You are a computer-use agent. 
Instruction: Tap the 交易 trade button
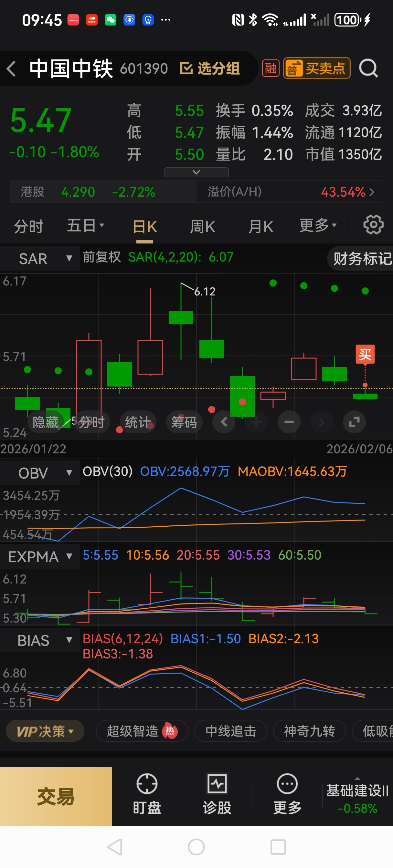pos(56,797)
